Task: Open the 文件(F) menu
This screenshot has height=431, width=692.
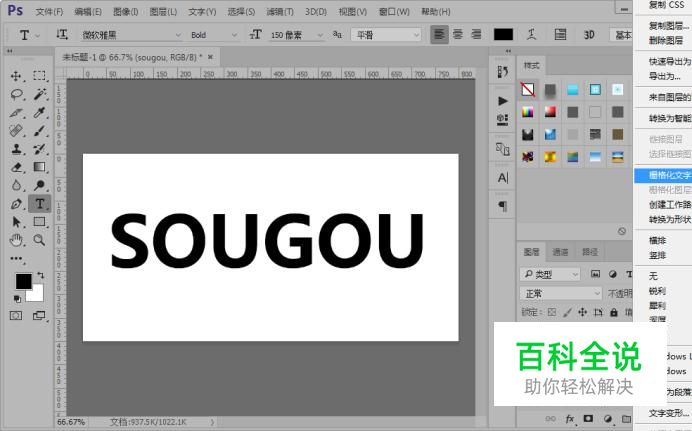Action: click(49, 11)
